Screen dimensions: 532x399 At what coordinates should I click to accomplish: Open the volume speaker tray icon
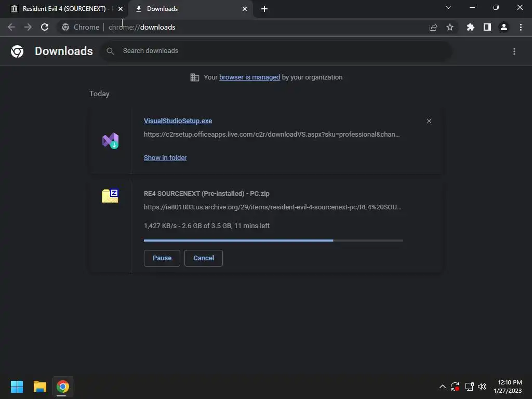(x=482, y=387)
